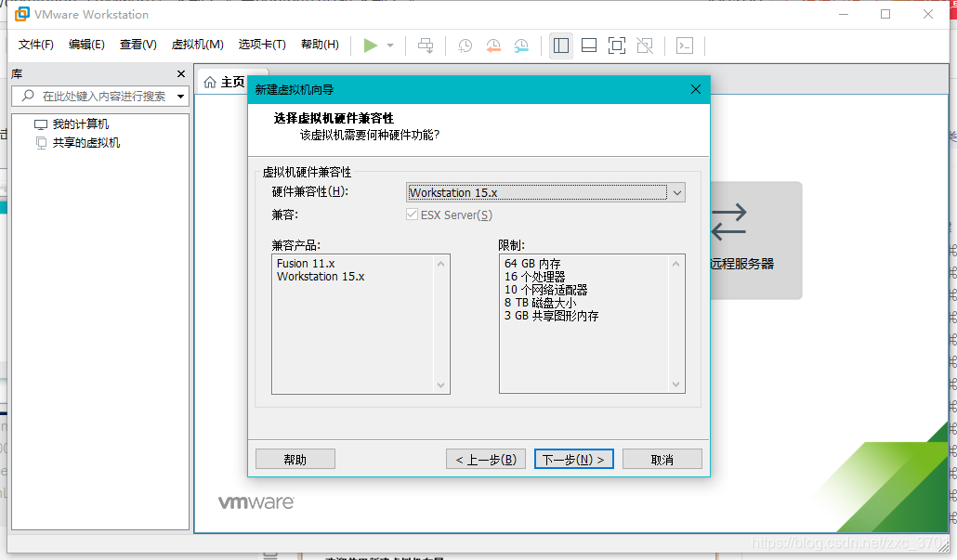Image resolution: width=957 pixels, height=560 pixels.
Task: Open the 虚拟机(M) menu
Action: click(x=198, y=45)
